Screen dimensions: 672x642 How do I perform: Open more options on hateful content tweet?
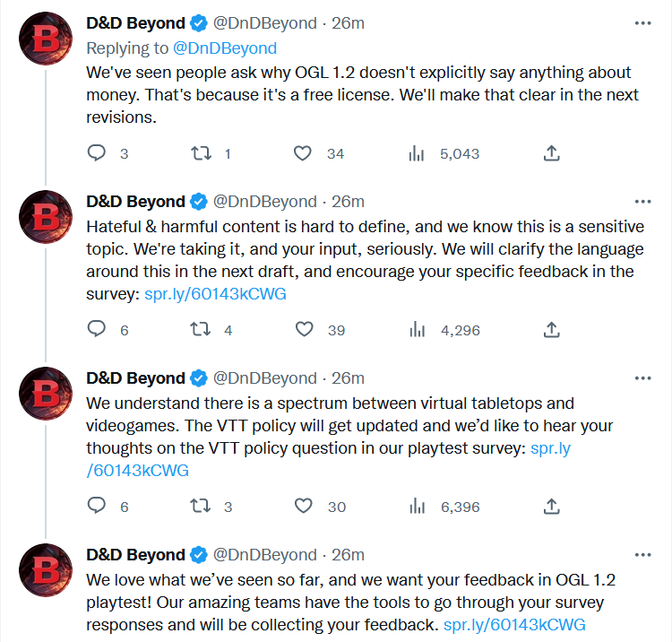(642, 201)
